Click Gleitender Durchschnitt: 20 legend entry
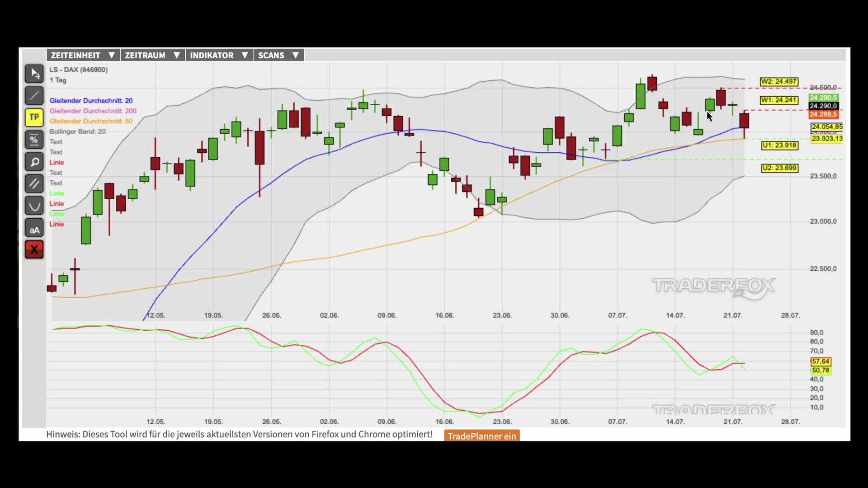The height and width of the screenshot is (488, 868). coord(91,100)
